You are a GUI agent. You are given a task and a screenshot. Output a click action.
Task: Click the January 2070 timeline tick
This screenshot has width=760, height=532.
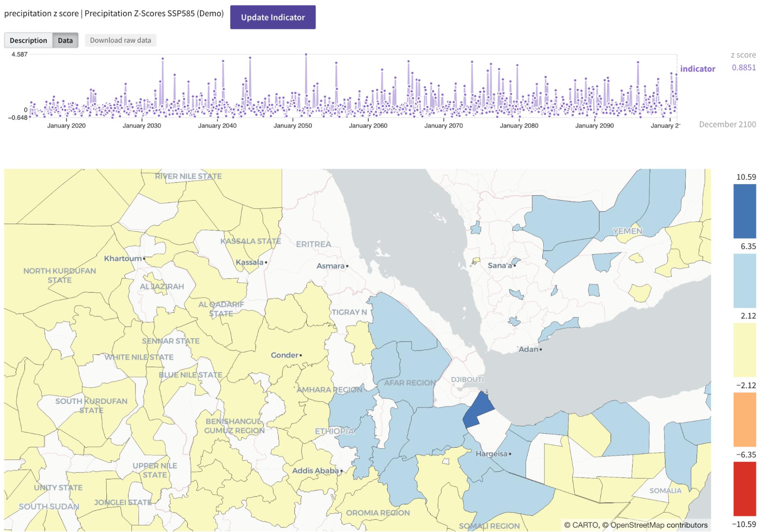point(444,125)
